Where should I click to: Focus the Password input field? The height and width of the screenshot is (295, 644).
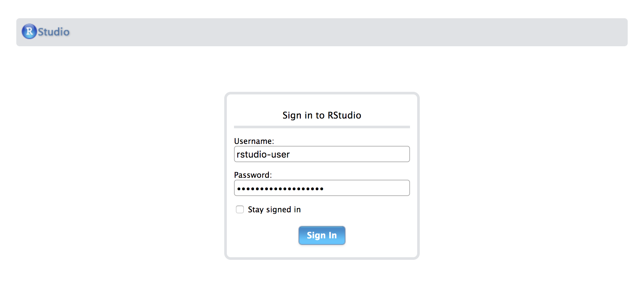click(x=365, y=188)
